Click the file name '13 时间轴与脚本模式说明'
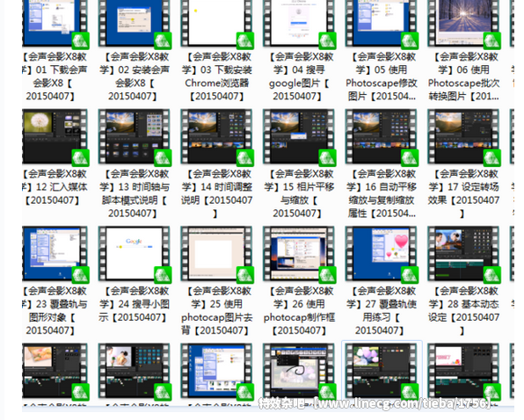524x420 pixels. click(x=134, y=193)
